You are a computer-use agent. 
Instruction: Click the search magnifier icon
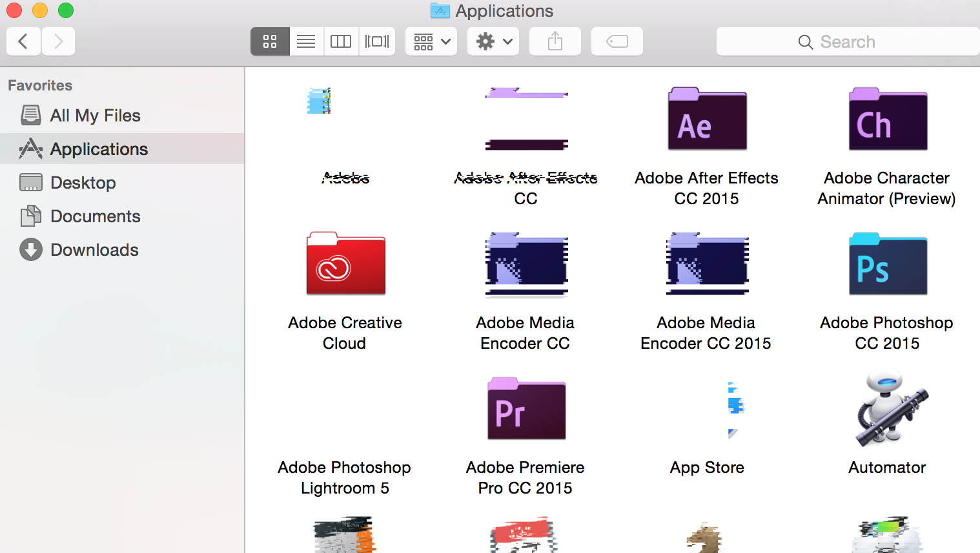pos(805,42)
